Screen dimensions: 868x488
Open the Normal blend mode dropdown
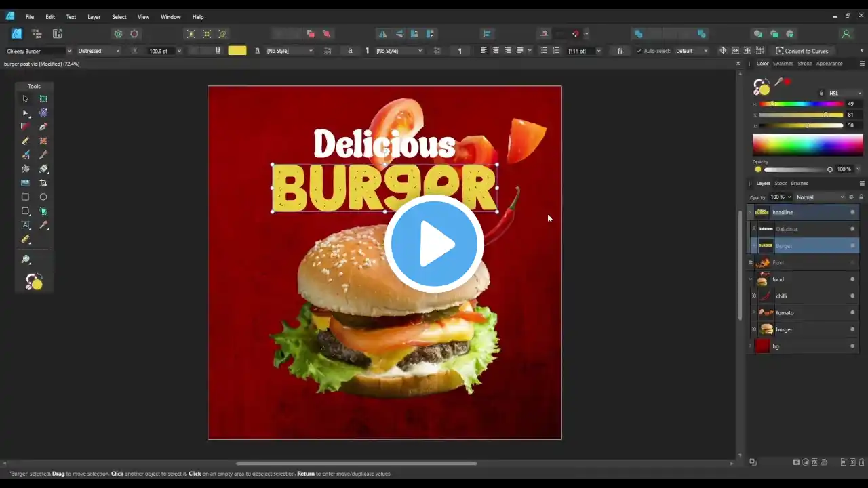click(x=819, y=197)
